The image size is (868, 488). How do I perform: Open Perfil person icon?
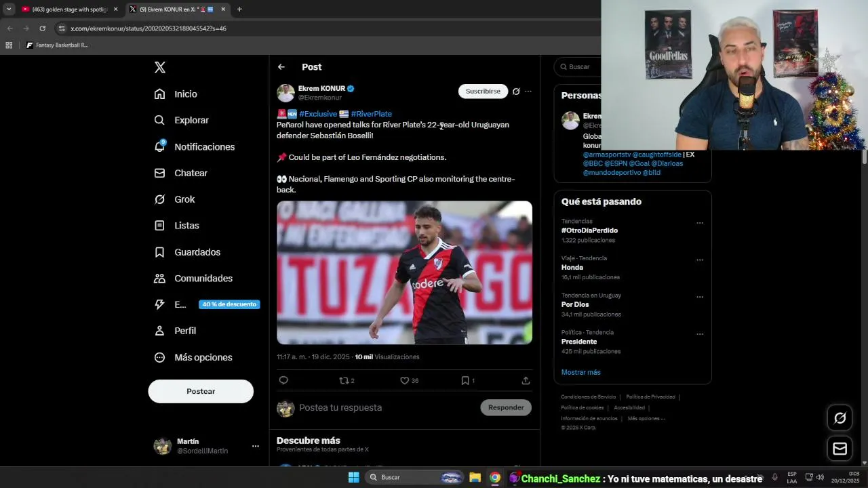coord(159,331)
